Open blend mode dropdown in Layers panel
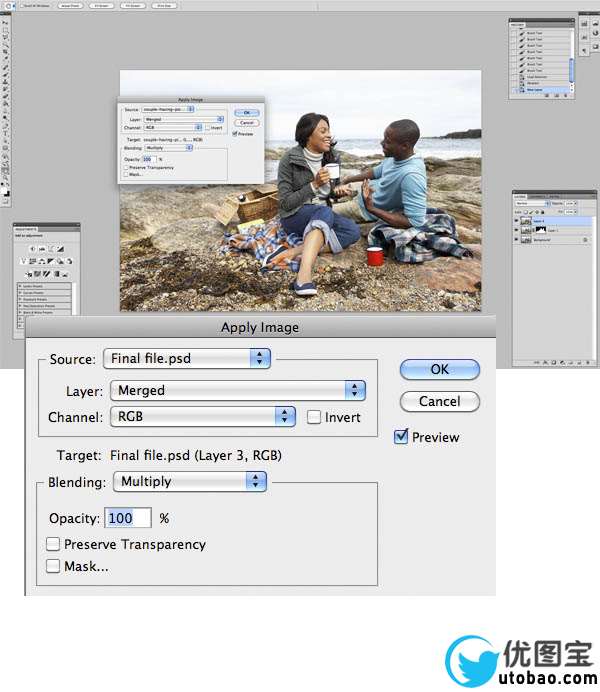This screenshot has height=692, width=600. pos(532,203)
